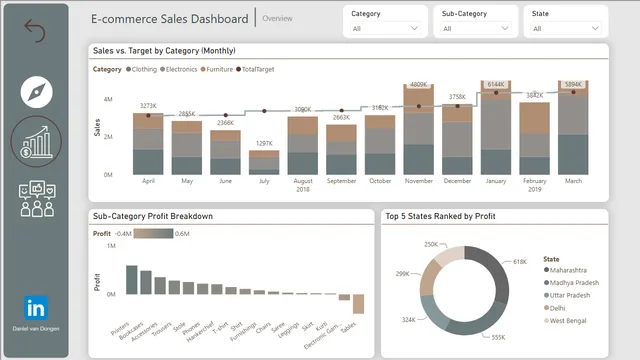The height and width of the screenshot is (360, 640).
Task: Expand the Category filter dropdown
Action: point(385,29)
